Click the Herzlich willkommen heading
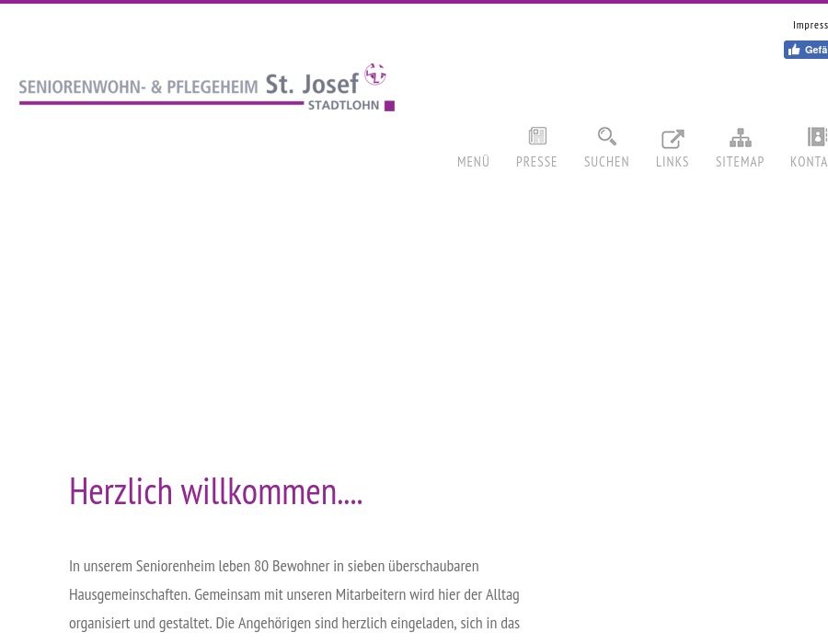This screenshot has width=828, height=644. click(215, 490)
